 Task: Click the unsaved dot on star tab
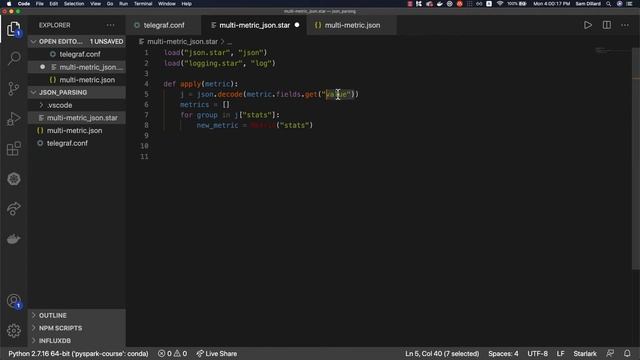tap(297, 25)
